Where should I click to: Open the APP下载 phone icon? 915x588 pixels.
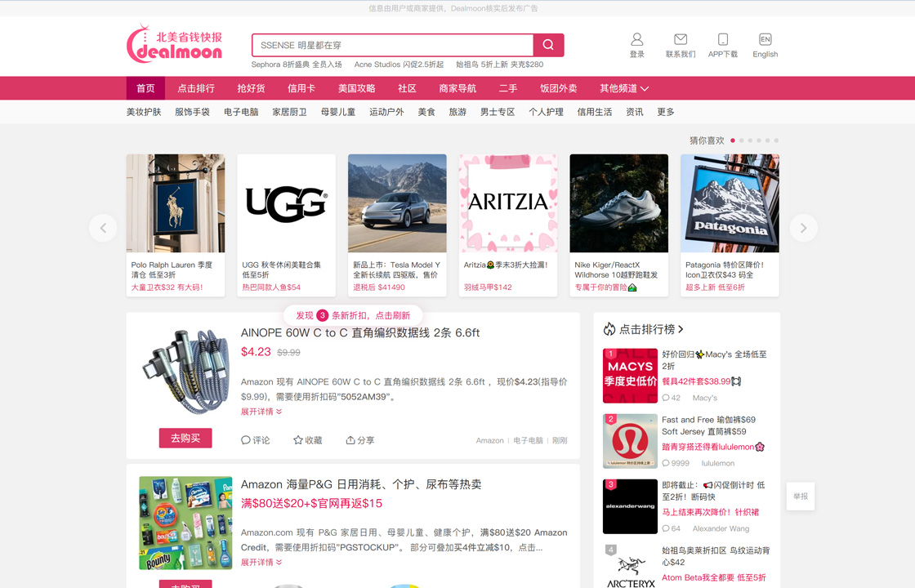pyautogui.click(x=723, y=39)
